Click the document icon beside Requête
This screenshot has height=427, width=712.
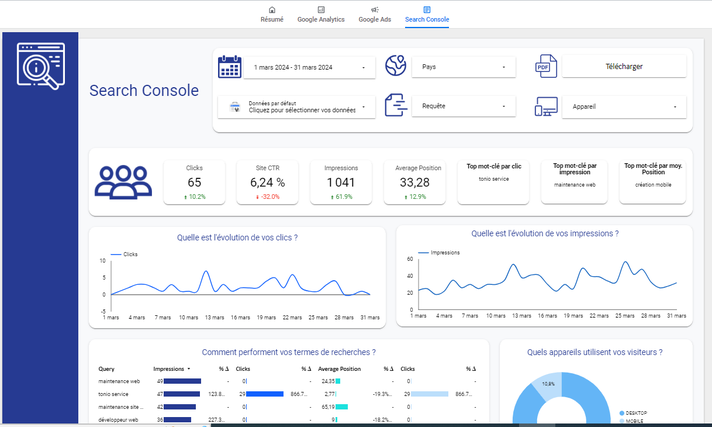click(396, 105)
